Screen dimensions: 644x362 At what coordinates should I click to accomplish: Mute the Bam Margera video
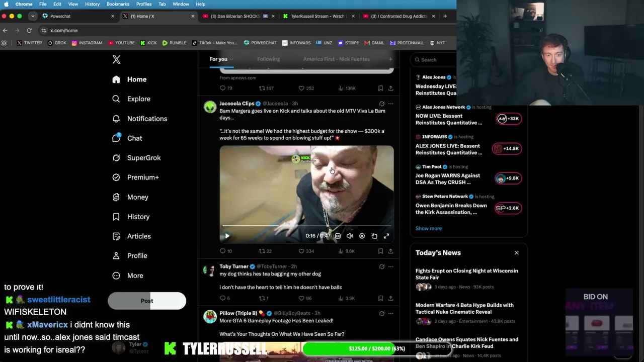click(350, 236)
